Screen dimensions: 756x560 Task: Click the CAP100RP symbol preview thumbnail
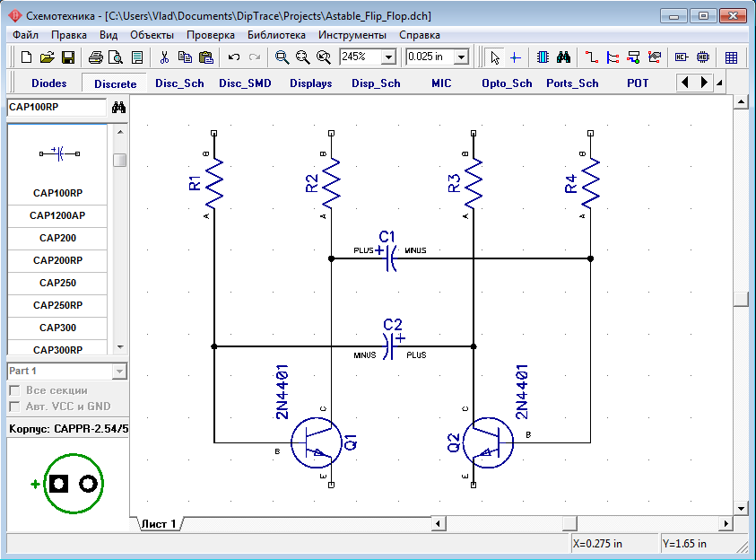[x=59, y=153]
